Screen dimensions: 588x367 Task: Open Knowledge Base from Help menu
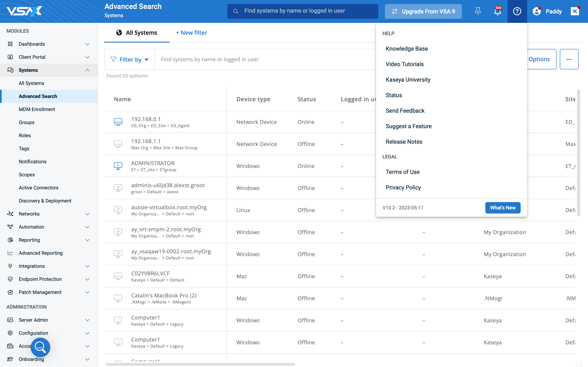pyautogui.click(x=407, y=49)
